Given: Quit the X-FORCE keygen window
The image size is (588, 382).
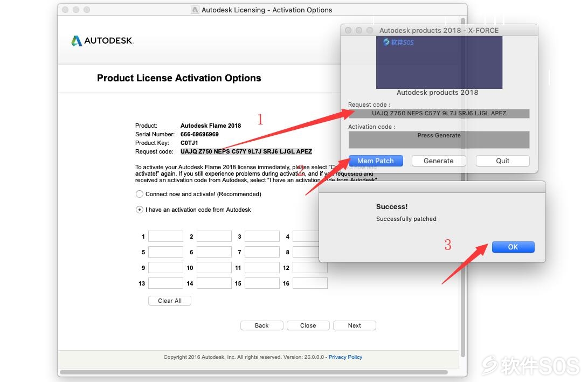Looking at the screenshot, I should click(x=502, y=161).
